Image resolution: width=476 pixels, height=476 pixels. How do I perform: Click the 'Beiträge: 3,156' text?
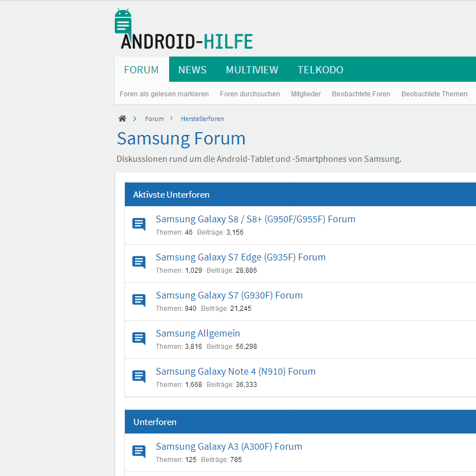pos(220,232)
